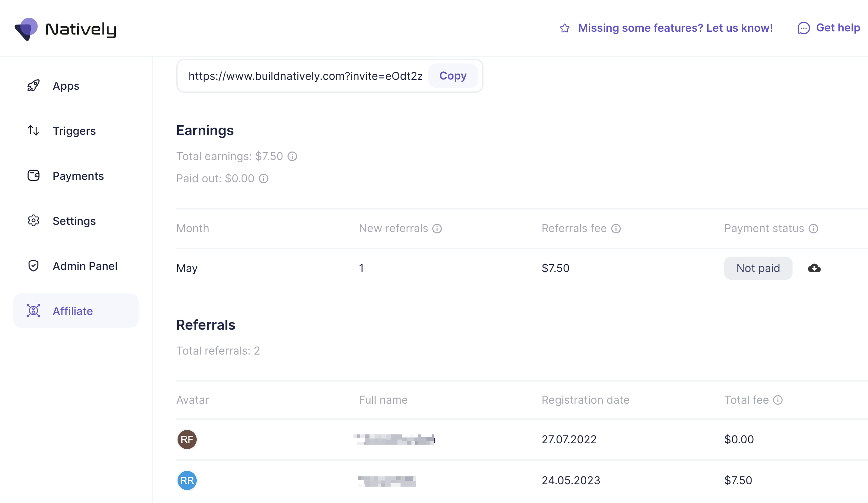
Task: Click the Natively logo
Action: [65, 29]
